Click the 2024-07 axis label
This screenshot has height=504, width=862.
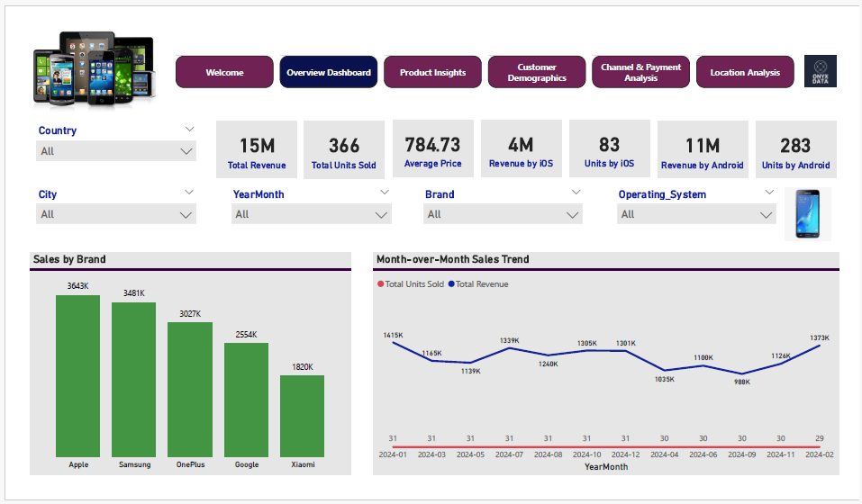[x=509, y=454]
